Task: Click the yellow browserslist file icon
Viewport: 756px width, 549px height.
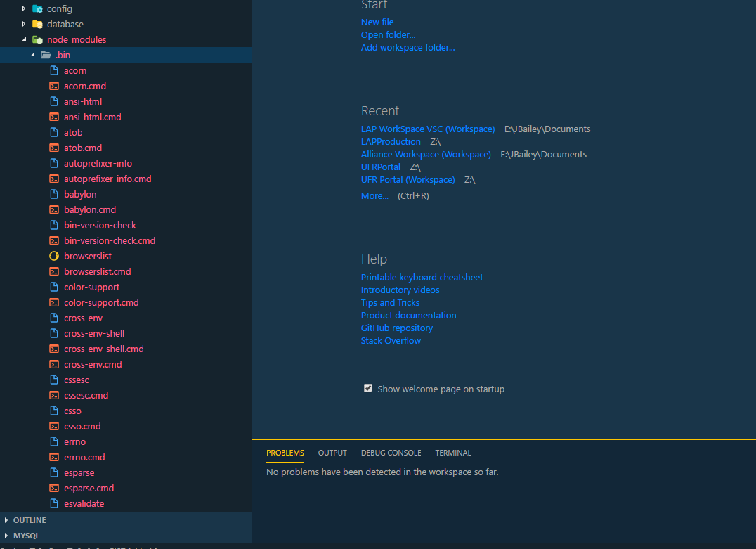Action: (55, 256)
